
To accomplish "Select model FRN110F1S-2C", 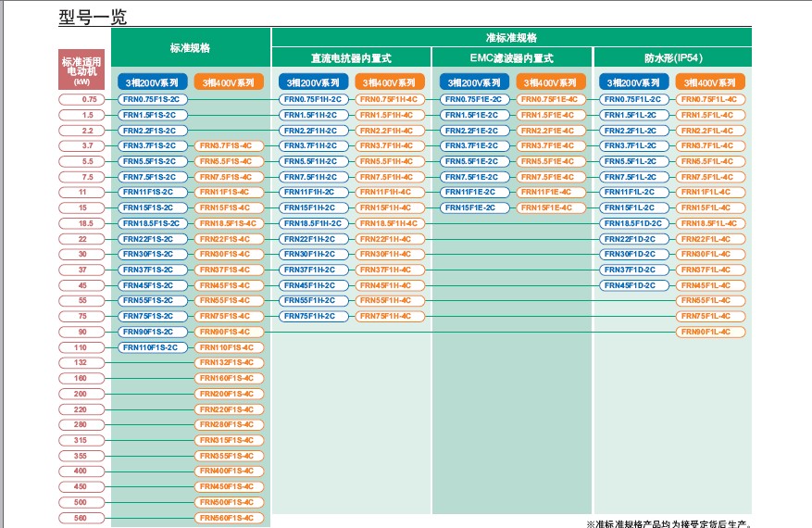I will (153, 347).
